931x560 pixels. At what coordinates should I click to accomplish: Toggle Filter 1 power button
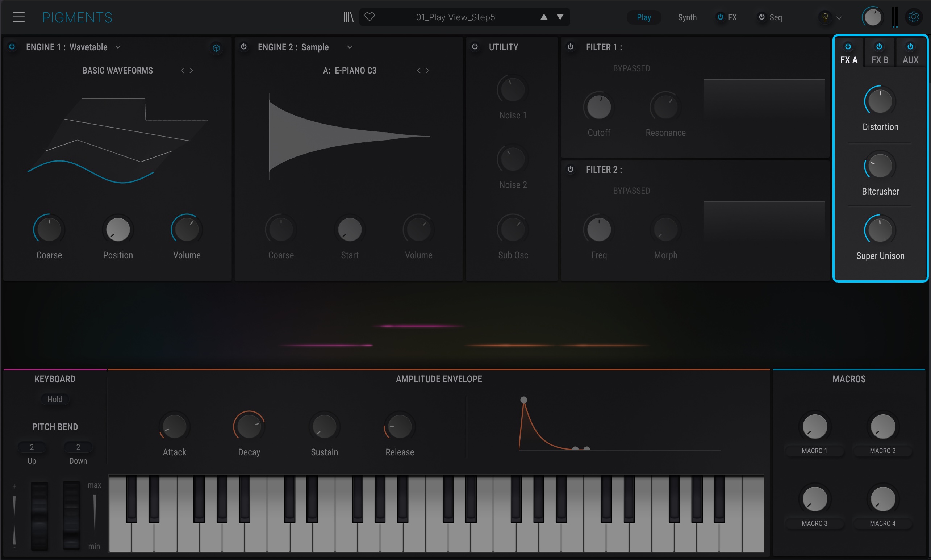(571, 47)
